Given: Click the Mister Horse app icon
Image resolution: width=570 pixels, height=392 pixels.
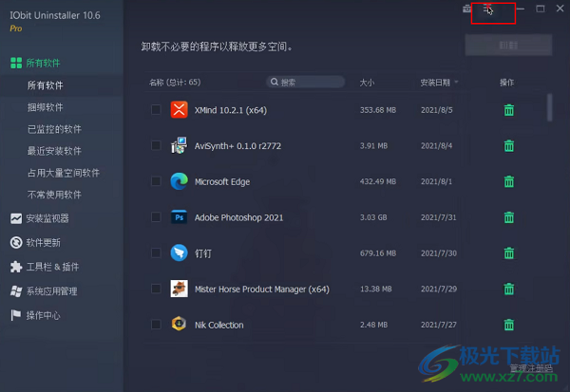Looking at the screenshot, I should coord(180,289).
